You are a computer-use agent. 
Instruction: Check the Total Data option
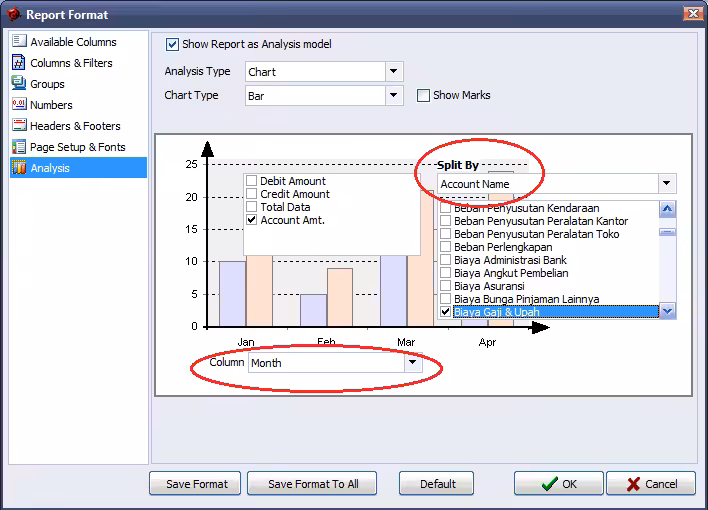[x=252, y=207]
